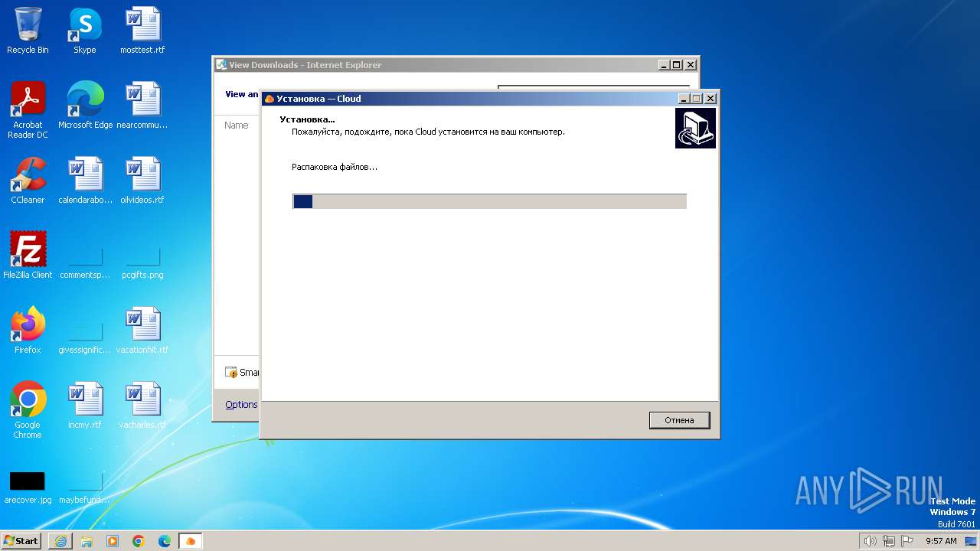Select the arecover.jpg image file
Viewport: 980px width, 551px height.
pyautogui.click(x=28, y=487)
